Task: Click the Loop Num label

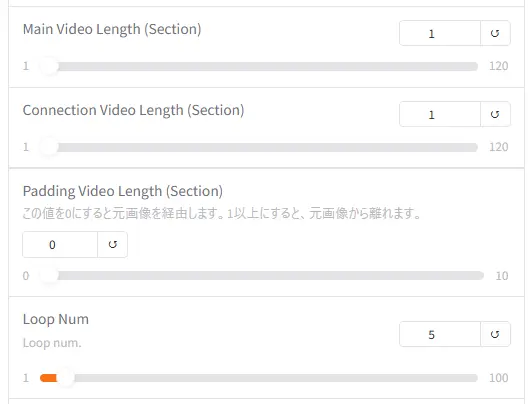Action: coord(56,320)
